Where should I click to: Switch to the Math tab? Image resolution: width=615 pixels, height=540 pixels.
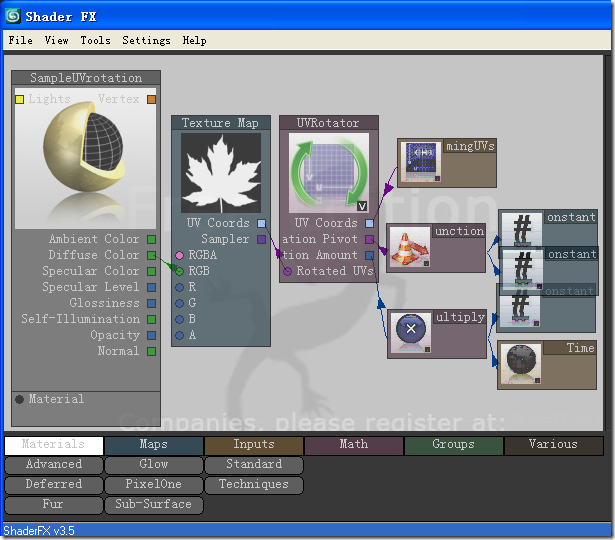coord(354,445)
